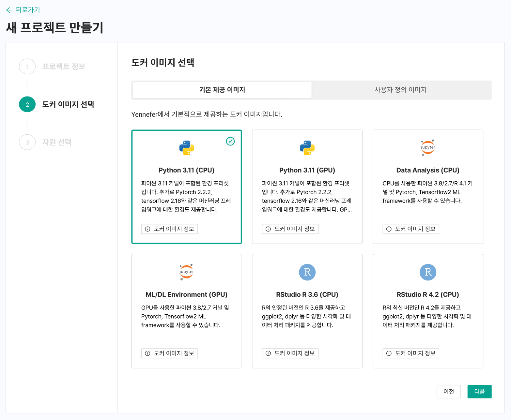Open 도커 이미지 정보 for Python 3.11 (GPU)
The height and width of the screenshot is (420, 511).
tap(290, 229)
